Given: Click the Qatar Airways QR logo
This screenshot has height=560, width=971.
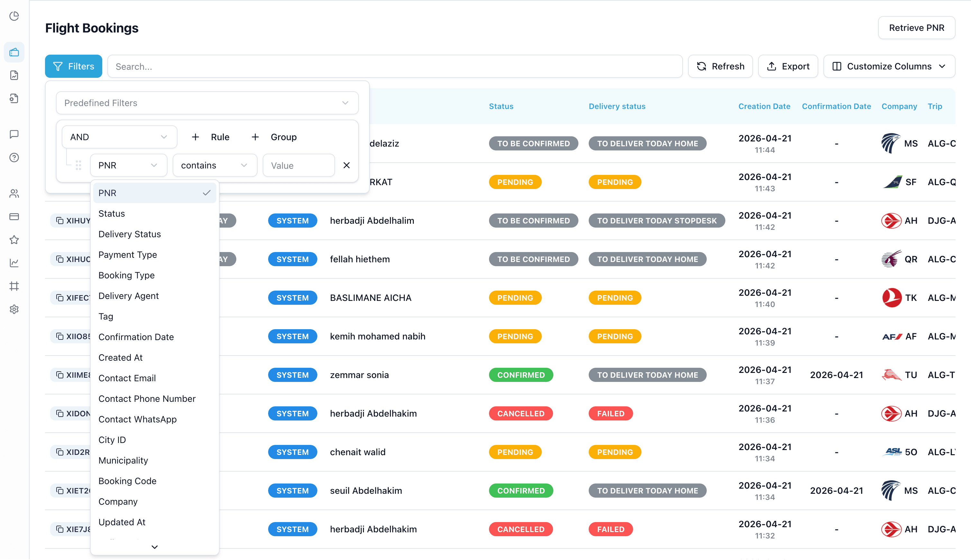Looking at the screenshot, I should pyautogui.click(x=891, y=259).
